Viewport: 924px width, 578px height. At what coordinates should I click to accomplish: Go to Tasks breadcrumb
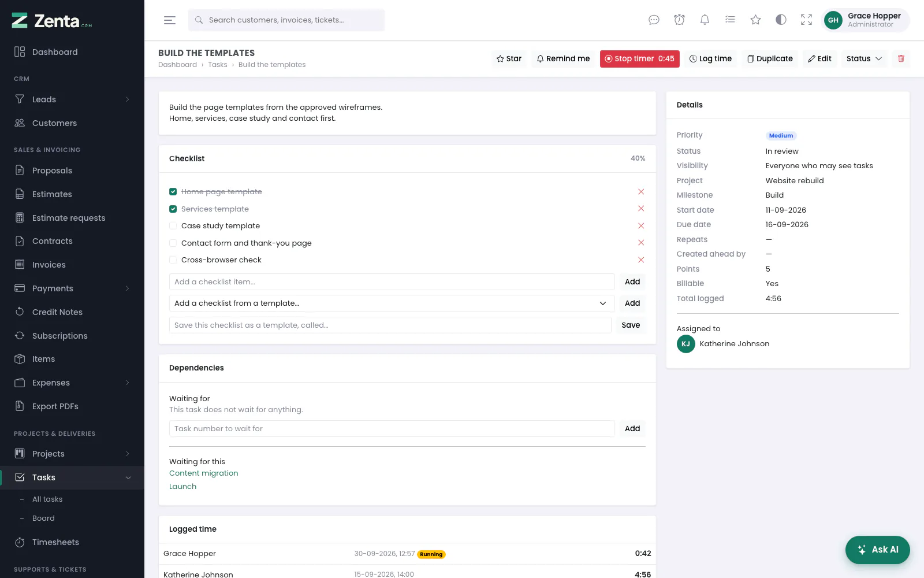coord(218,65)
